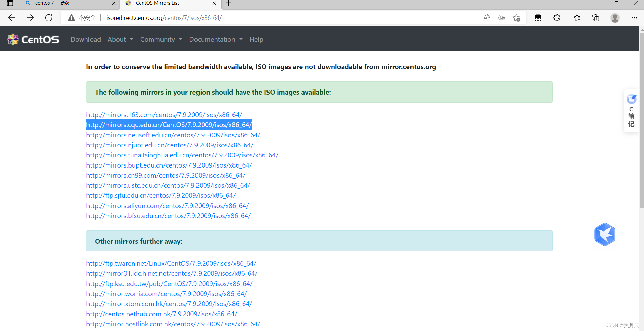Image resolution: width=644 pixels, height=331 pixels.
Task: Open the Help nav item
Action: [256, 39]
